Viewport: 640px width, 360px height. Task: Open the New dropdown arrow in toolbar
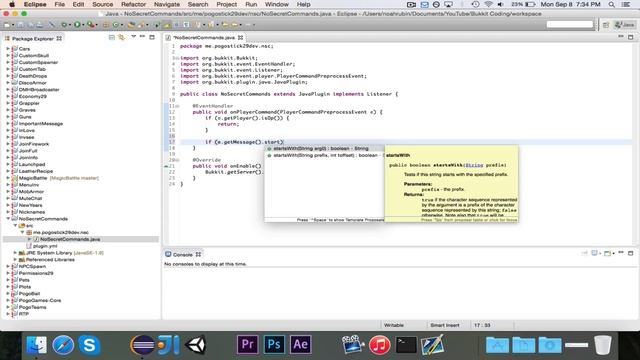tap(13, 25)
